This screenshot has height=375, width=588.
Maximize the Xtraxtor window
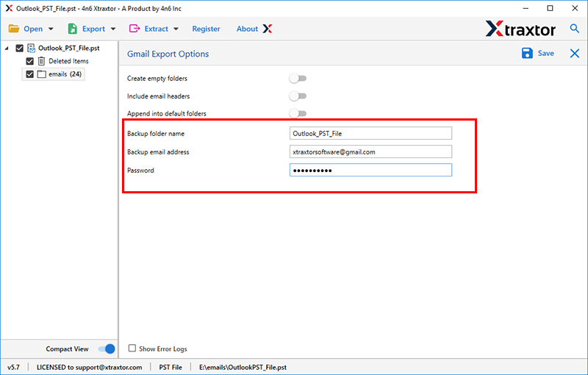pyautogui.click(x=550, y=8)
